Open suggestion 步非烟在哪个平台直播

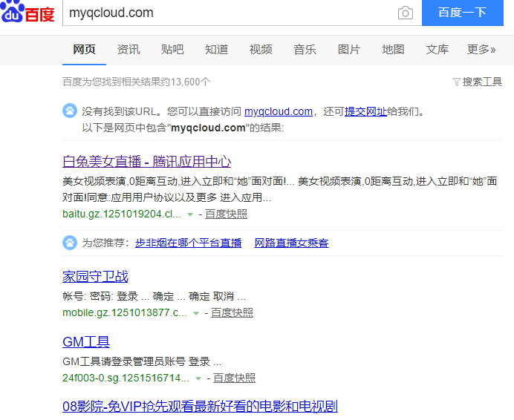(188, 243)
